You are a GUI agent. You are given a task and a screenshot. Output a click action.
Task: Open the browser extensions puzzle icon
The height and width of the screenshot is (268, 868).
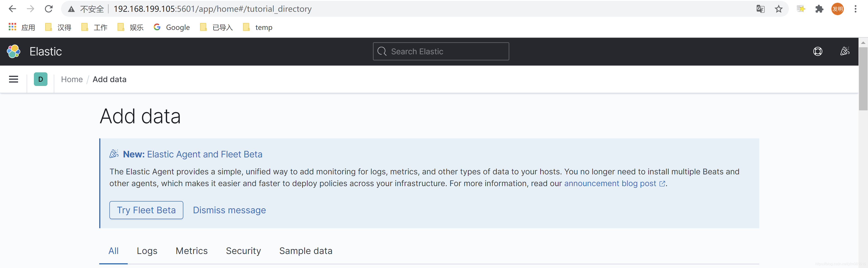click(x=819, y=9)
